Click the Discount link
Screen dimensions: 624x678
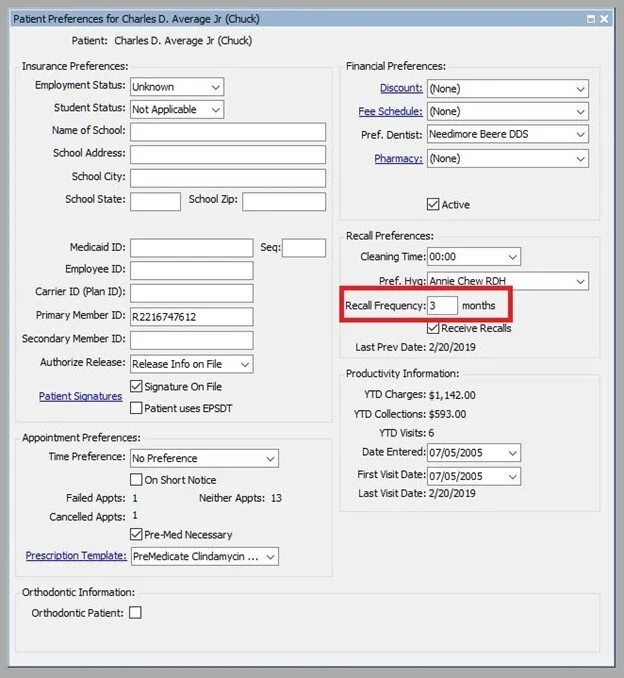point(401,88)
